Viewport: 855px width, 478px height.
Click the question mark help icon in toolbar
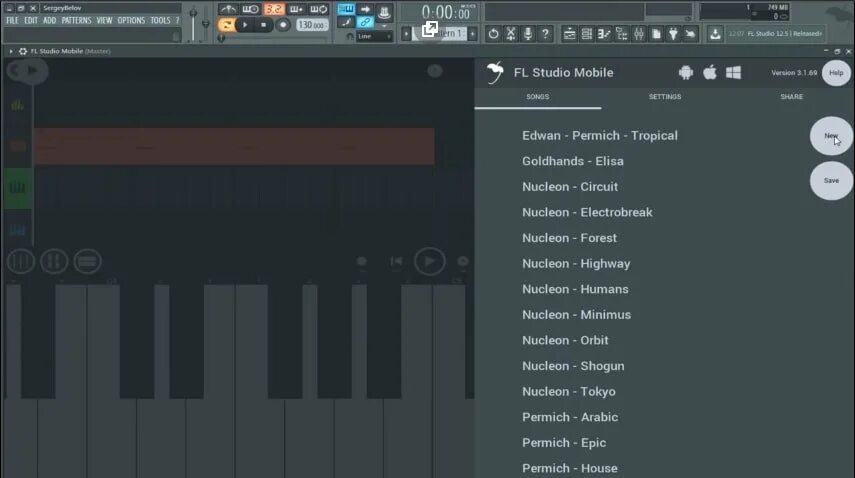tap(545, 34)
